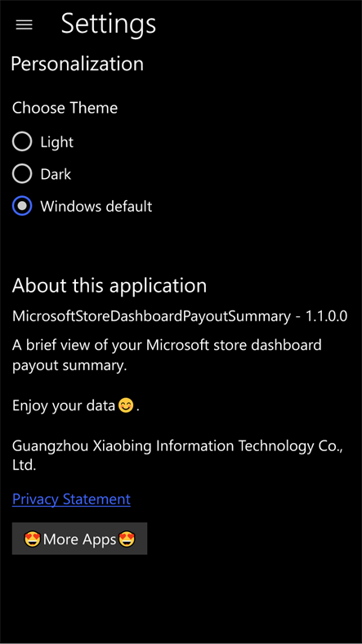The image size is (362, 644).
Task: Select the Windows default radio button
Action: [x=22, y=206]
